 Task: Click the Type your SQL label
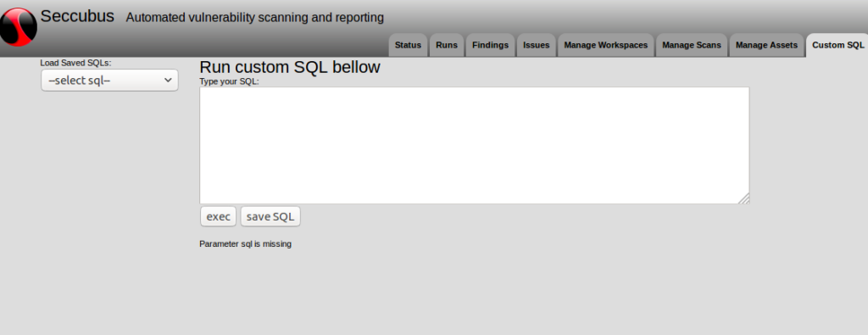coord(229,81)
